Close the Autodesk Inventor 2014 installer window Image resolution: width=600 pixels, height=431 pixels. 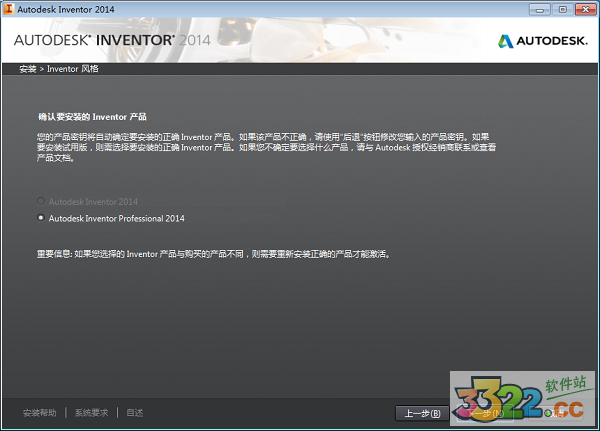(585, 9)
